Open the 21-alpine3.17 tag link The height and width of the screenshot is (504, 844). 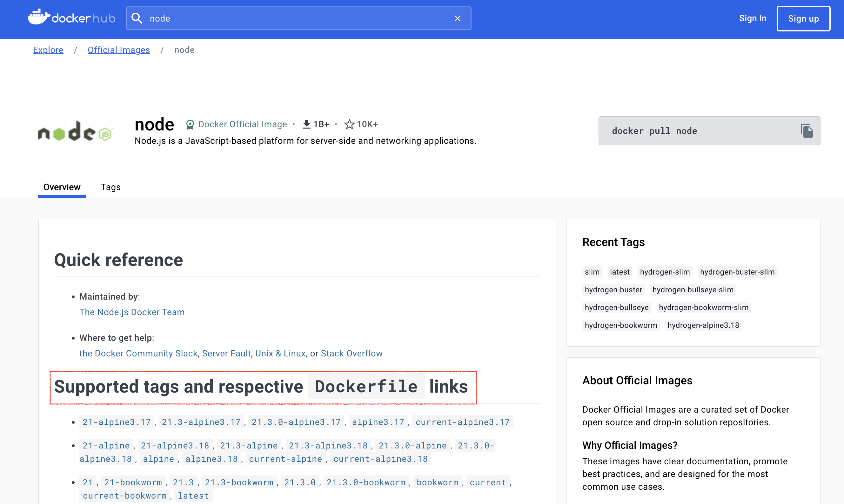[x=116, y=422]
